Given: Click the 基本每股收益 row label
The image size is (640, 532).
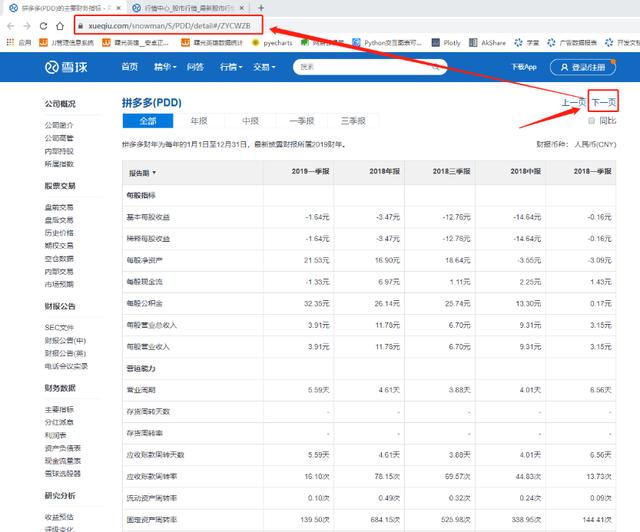Looking at the screenshot, I should tap(148, 217).
